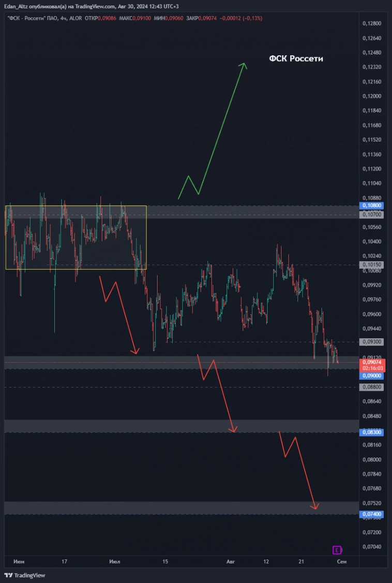This screenshot has width=392, height=583.
Task: Click the ALOR exchange label in legend
Action: click(x=76, y=18)
